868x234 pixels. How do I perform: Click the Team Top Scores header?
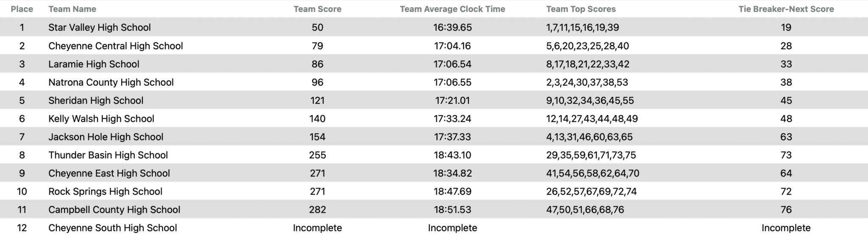click(581, 9)
